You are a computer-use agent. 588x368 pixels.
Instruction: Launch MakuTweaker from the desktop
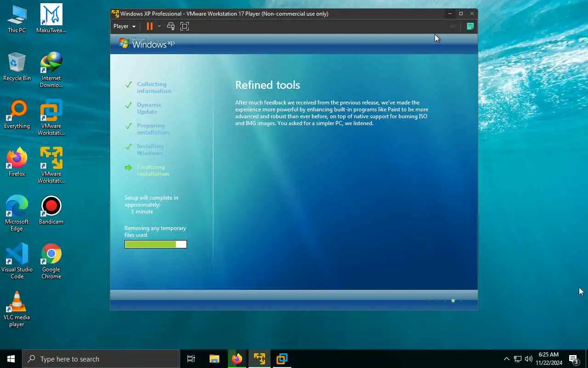(x=51, y=19)
